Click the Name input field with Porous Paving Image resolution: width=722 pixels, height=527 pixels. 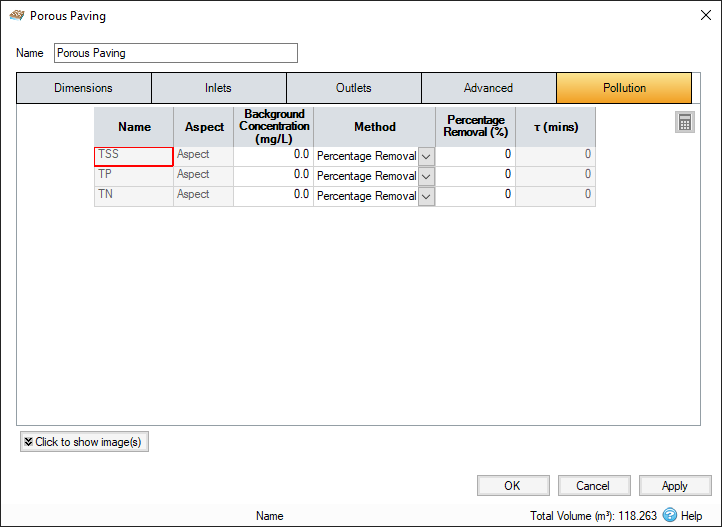175,53
